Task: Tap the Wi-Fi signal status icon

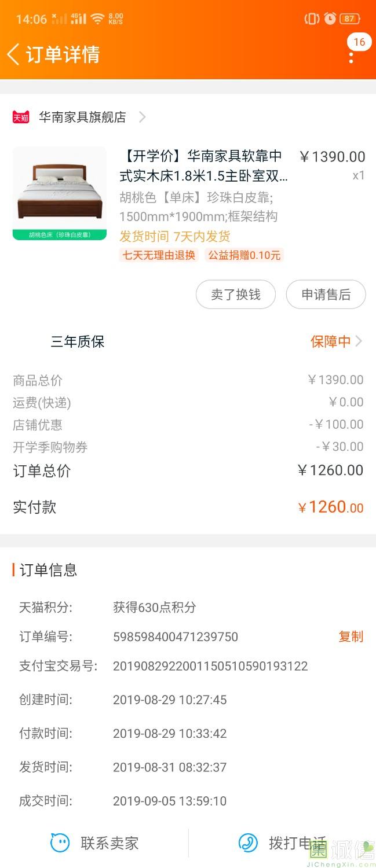Action: tap(97, 19)
